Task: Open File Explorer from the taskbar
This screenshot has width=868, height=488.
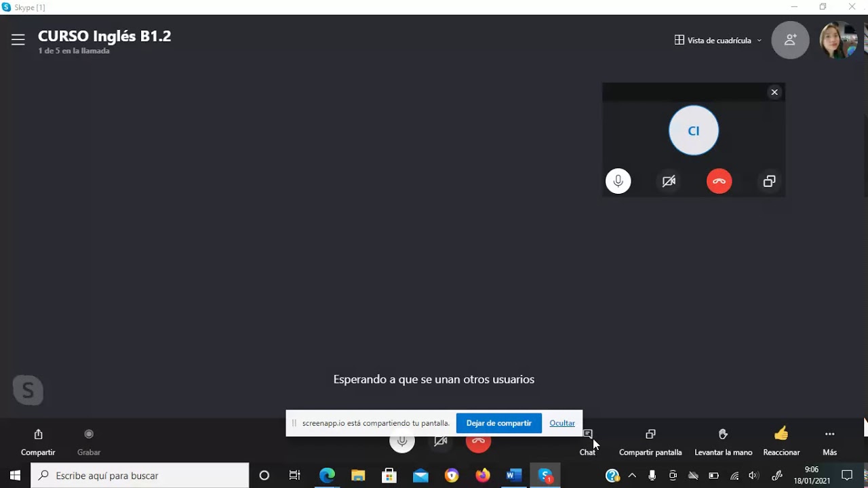Action: tap(358, 476)
